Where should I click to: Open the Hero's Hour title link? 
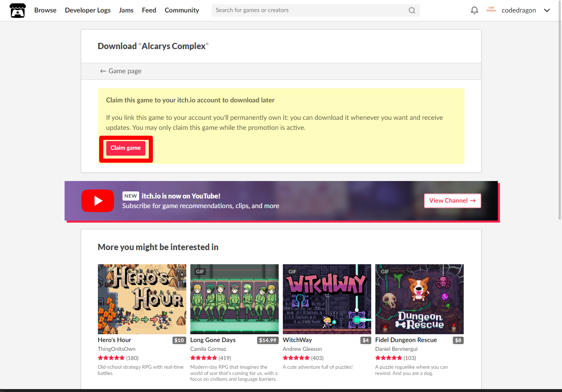tap(115, 340)
